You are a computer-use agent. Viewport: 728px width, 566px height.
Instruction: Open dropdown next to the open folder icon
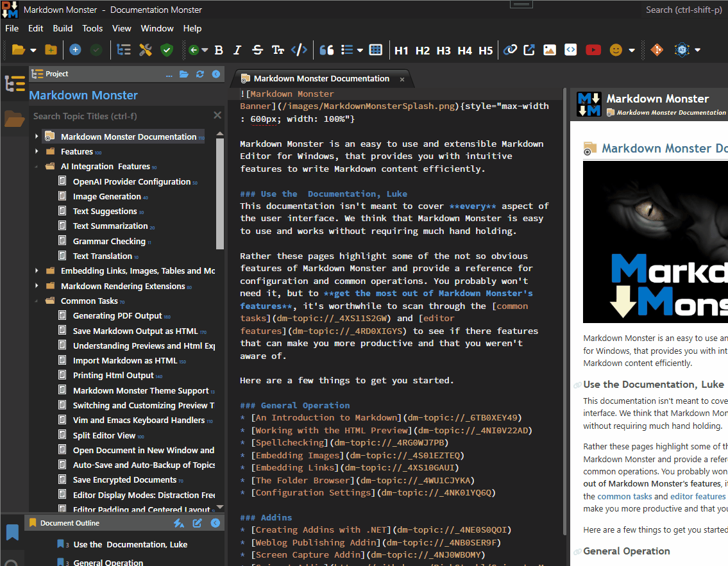[33, 50]
